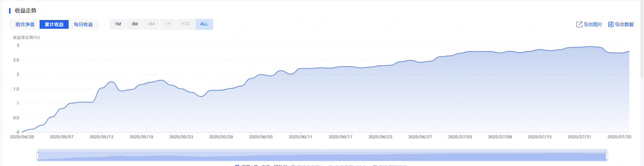Screen dimensions: 644x166
Task: Click the Excel export data icon
Action: [610, 25]
